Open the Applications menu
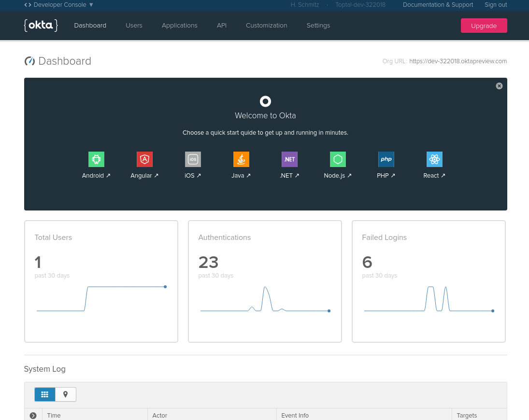This screenshot has height=420, width=529. (x=179, y=26)
